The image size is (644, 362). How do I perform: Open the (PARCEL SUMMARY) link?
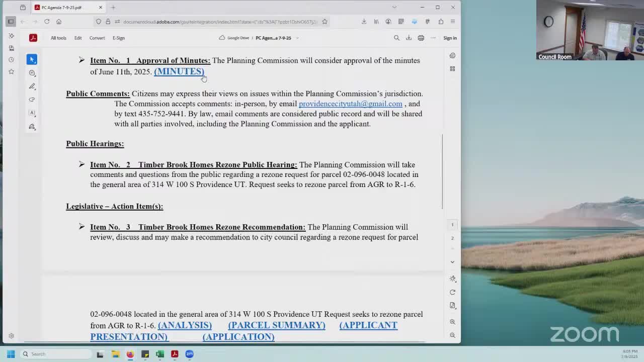point(277,325)
